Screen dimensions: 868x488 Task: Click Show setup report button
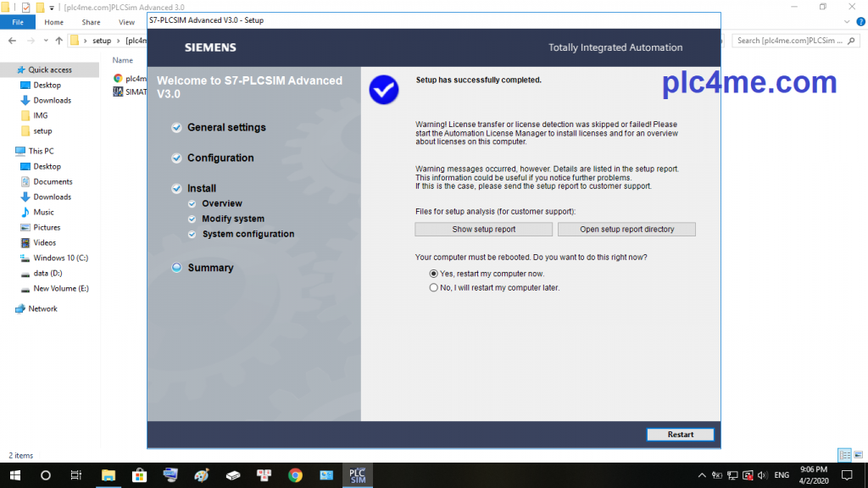pos(483,230)
